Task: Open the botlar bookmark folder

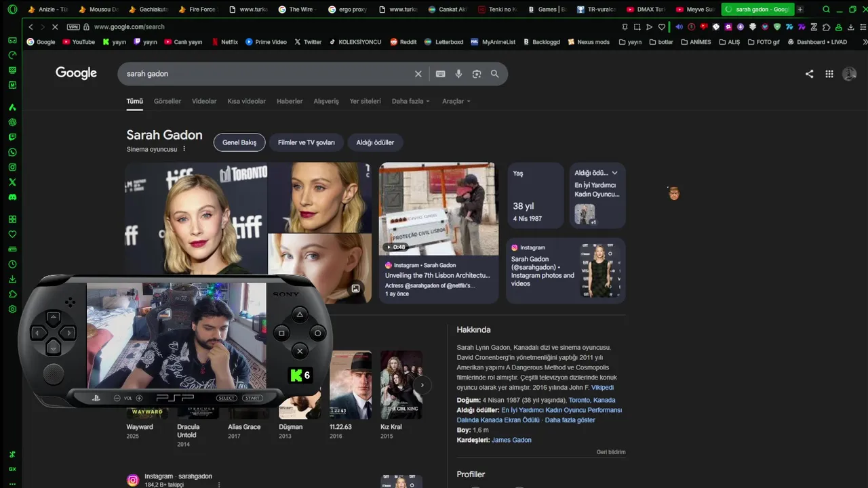Action: [661, 42]
